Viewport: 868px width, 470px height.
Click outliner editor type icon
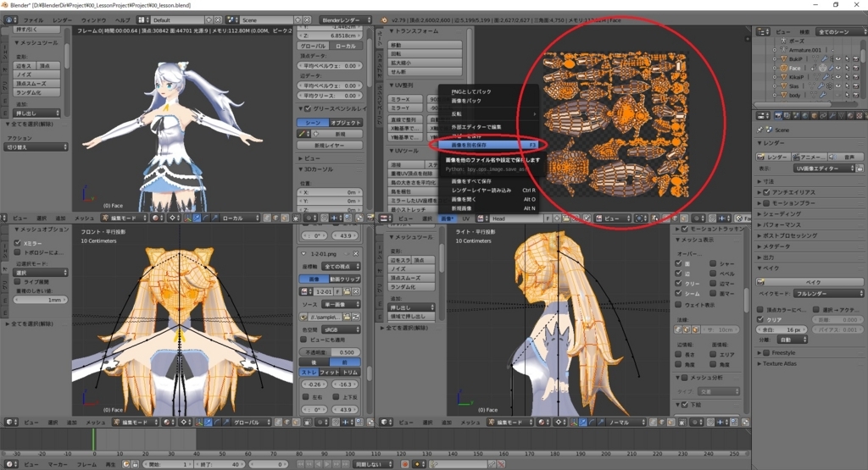pos(764,32)
